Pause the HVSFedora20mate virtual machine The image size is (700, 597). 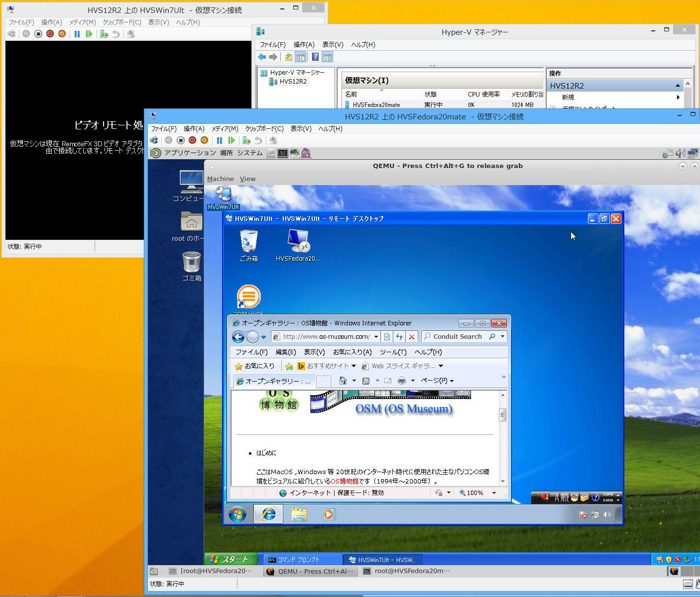(220, 140)
